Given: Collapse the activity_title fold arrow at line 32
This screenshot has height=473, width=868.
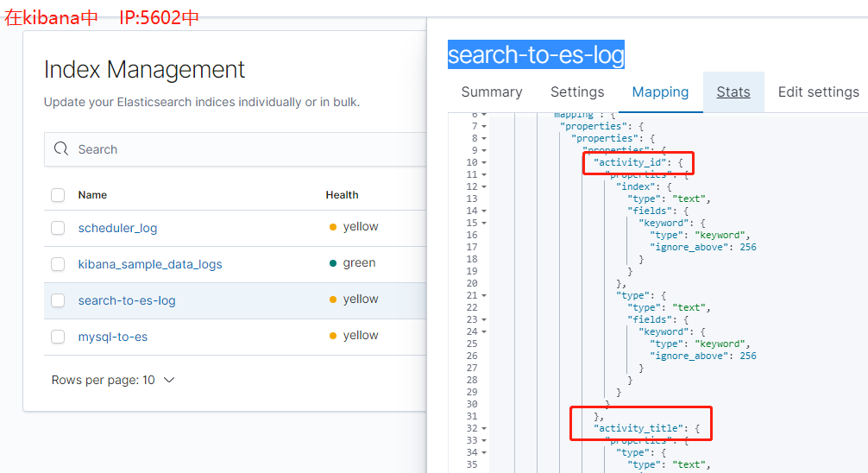Looking at the screenshot, I should coord(484,429).
